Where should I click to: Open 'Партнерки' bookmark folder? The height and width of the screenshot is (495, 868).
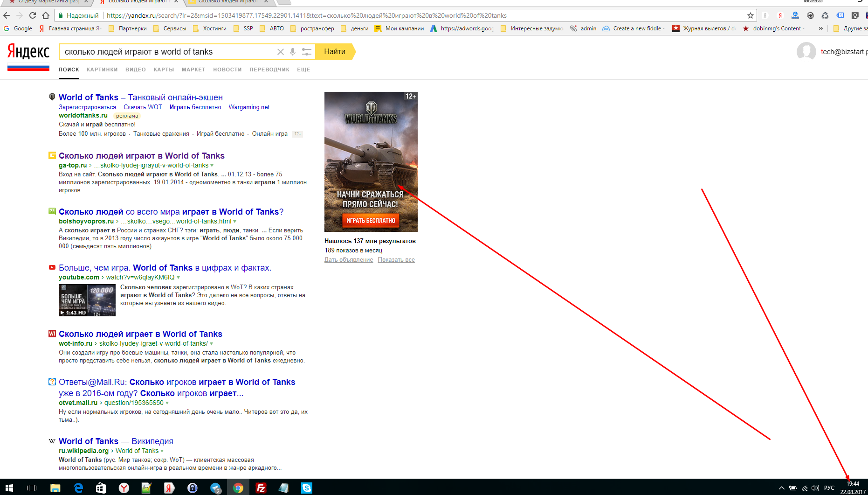tap(127, 28)
